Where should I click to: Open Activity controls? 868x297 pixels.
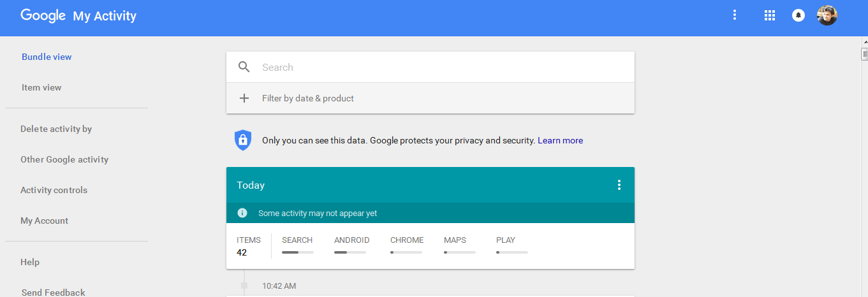coord(54,190)
